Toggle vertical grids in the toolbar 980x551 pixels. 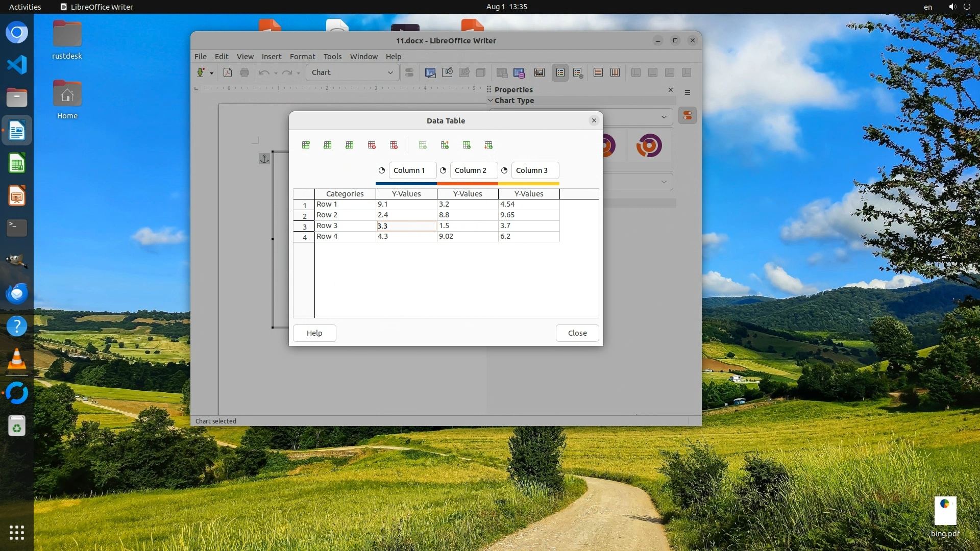pos(615,73)
